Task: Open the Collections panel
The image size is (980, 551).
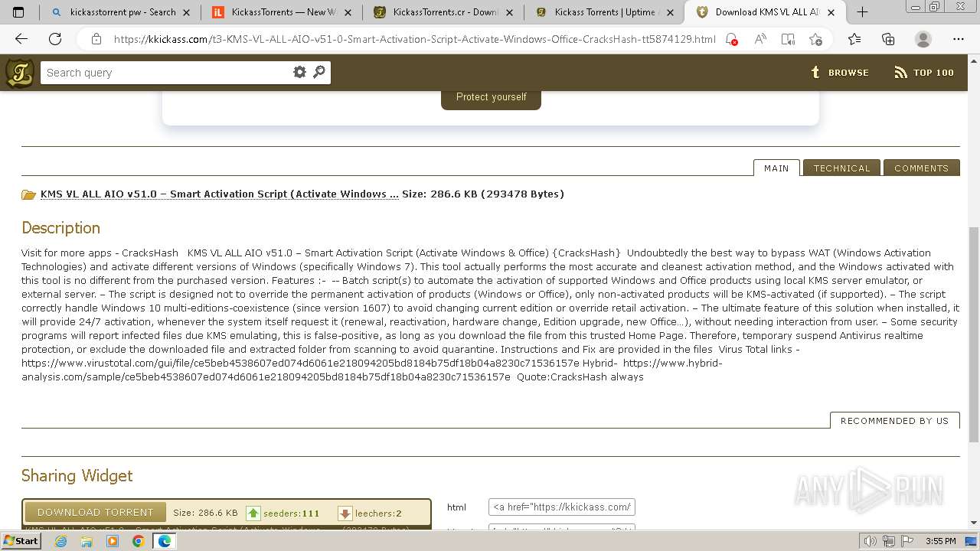Action: [888, 39]
